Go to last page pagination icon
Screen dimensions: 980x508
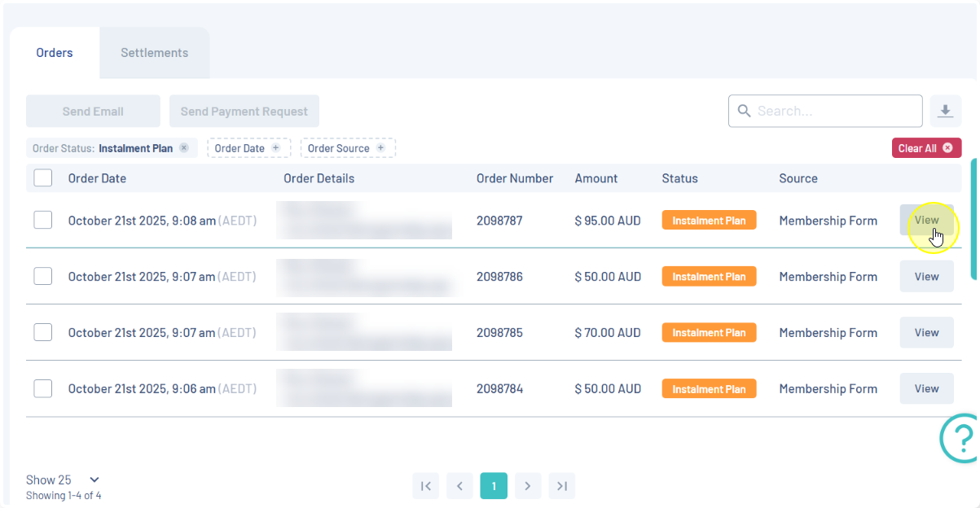tap(562, 486)
